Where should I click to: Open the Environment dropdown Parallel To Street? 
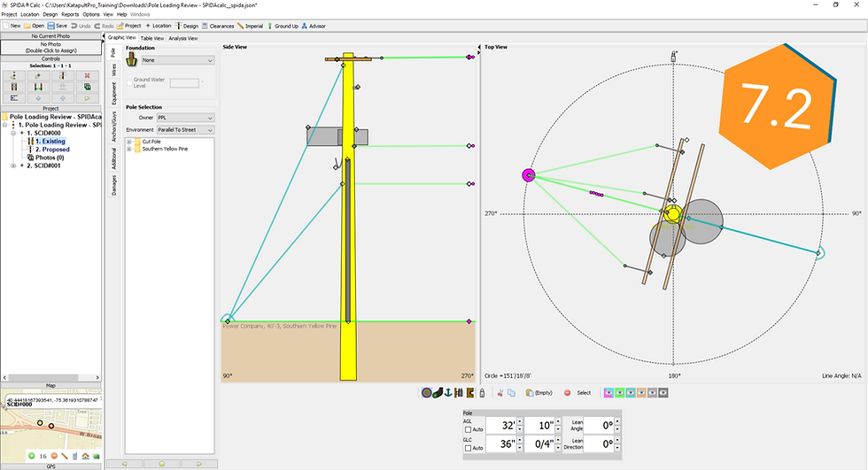185,130
